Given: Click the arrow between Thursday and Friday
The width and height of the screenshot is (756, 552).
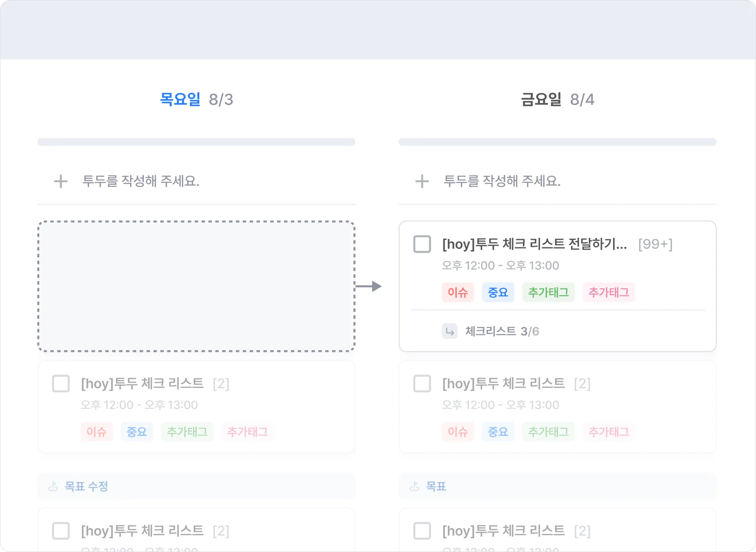Looking at the screenshot, I should 369,286.
